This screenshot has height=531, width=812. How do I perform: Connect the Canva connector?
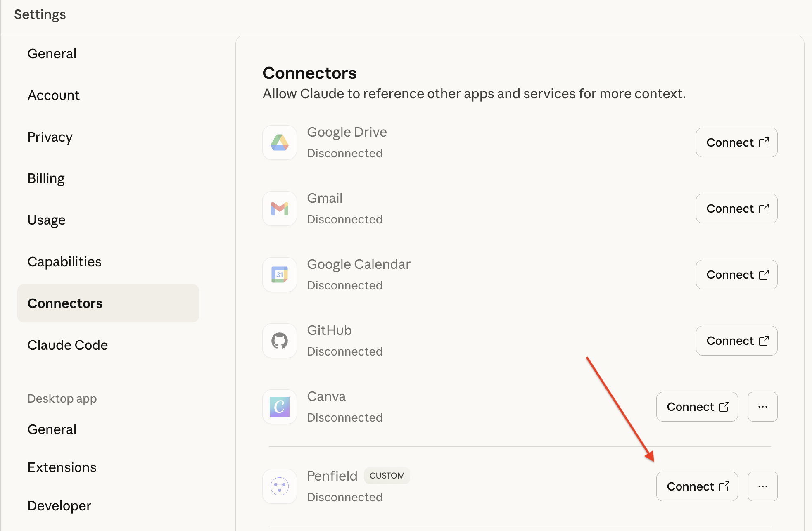[x=697, y=407]
